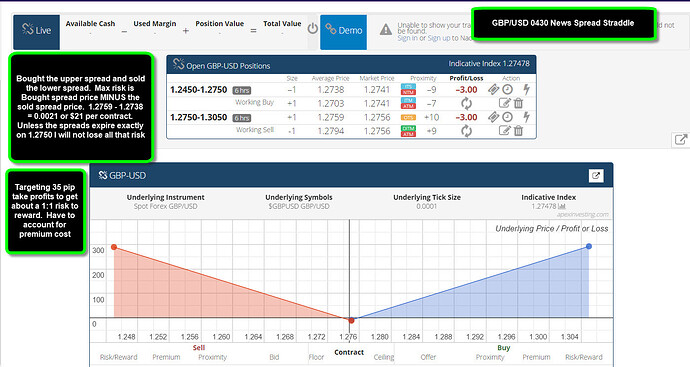Click the Buy column group heading
Image resolution: width=690 pixels, height=367 pixels.
pyautogui.click(x=504, y=348)
